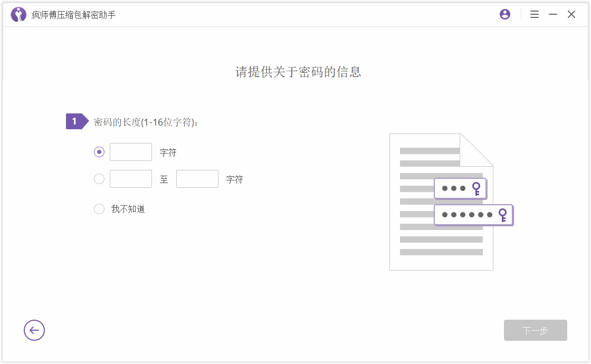
Task: Select the exact password length radio button
Action: click(x=99, y=152)
